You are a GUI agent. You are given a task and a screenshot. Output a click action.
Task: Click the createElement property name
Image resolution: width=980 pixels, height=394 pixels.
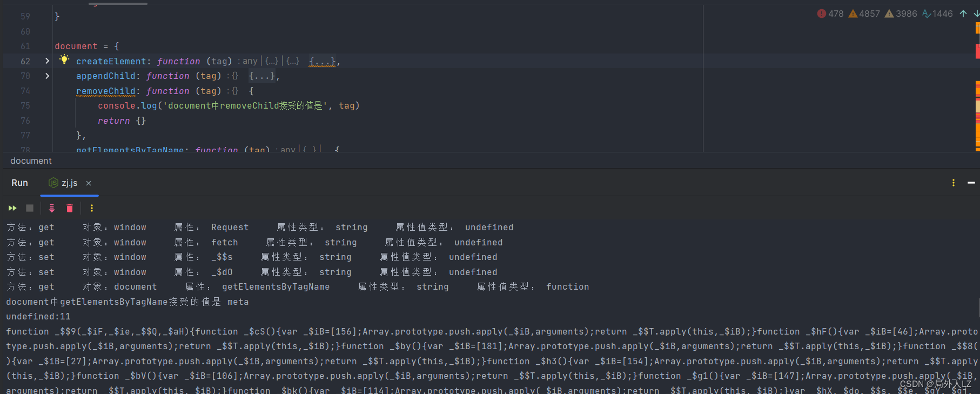coord(111,61)
